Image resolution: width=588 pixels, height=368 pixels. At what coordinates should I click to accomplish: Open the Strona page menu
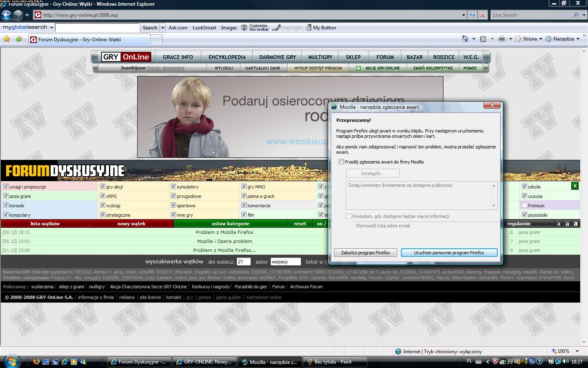529,39
